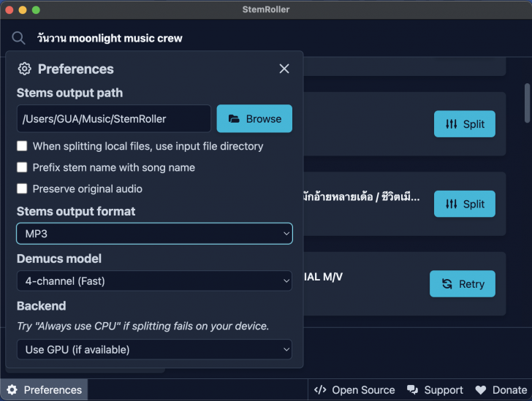Image resolution: width=532 pixels, height=401 pixels.
Task: Enable use input file directory checkbox
Action: pos(22,146)
